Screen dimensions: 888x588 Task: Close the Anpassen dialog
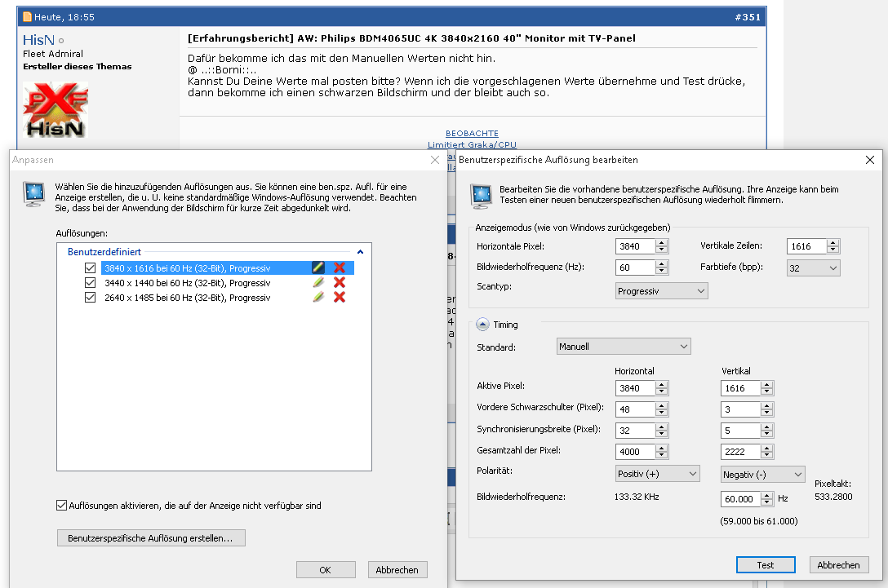[x=435, y=160]
